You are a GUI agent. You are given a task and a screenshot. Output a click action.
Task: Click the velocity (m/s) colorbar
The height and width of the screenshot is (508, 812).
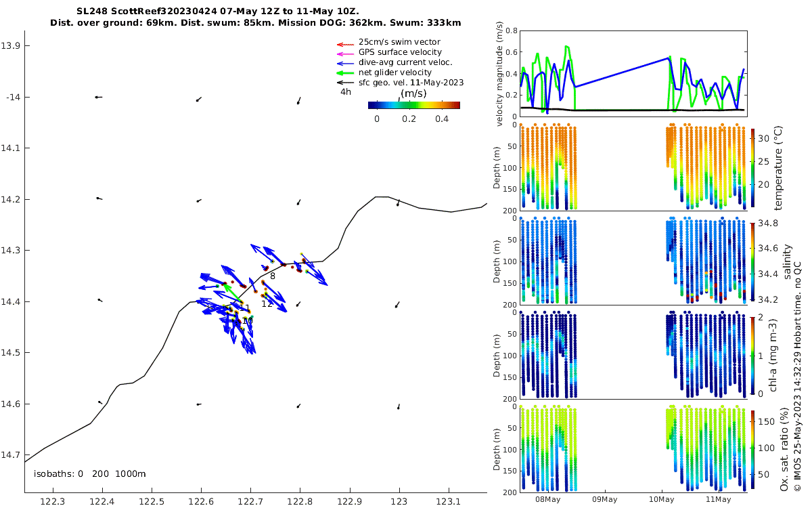414,105
